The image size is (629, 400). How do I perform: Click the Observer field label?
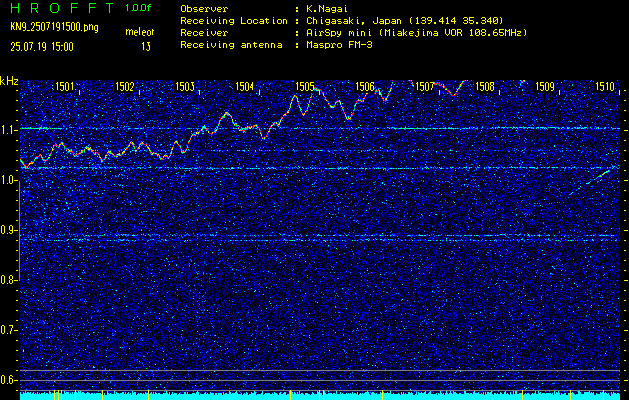tap(204, 9)
